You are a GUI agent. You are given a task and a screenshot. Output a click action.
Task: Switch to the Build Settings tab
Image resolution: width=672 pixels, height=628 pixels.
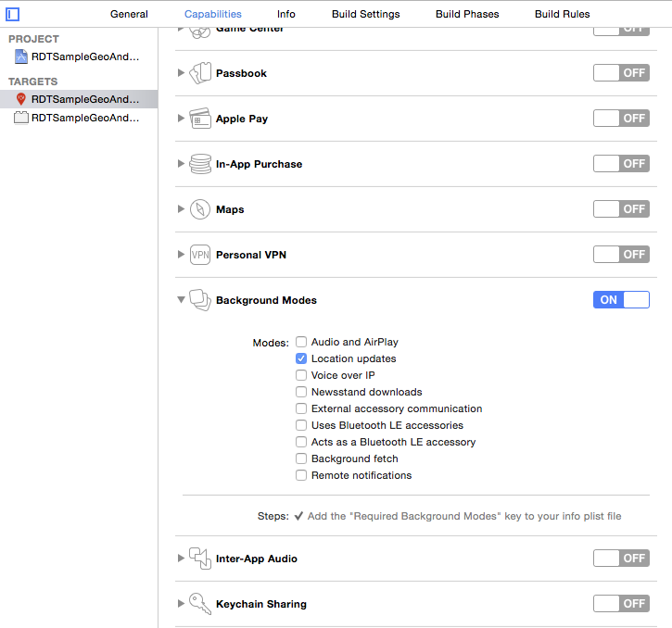[x=365, y=14]
